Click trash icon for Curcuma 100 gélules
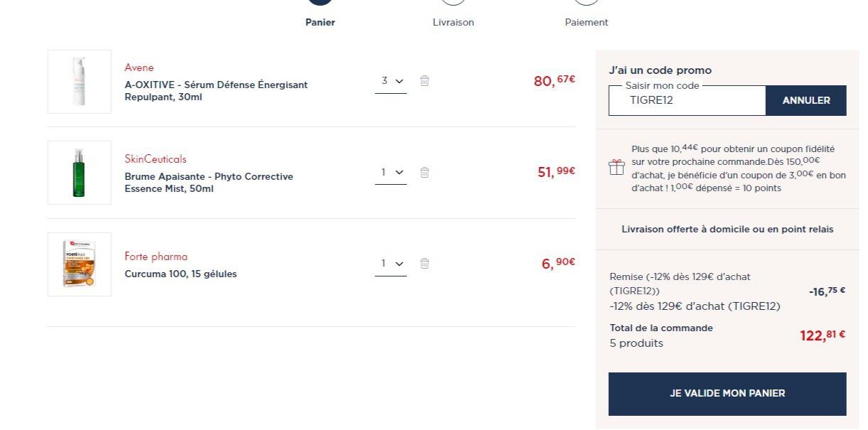Viewport: 868px width, 430px height. 425,264
